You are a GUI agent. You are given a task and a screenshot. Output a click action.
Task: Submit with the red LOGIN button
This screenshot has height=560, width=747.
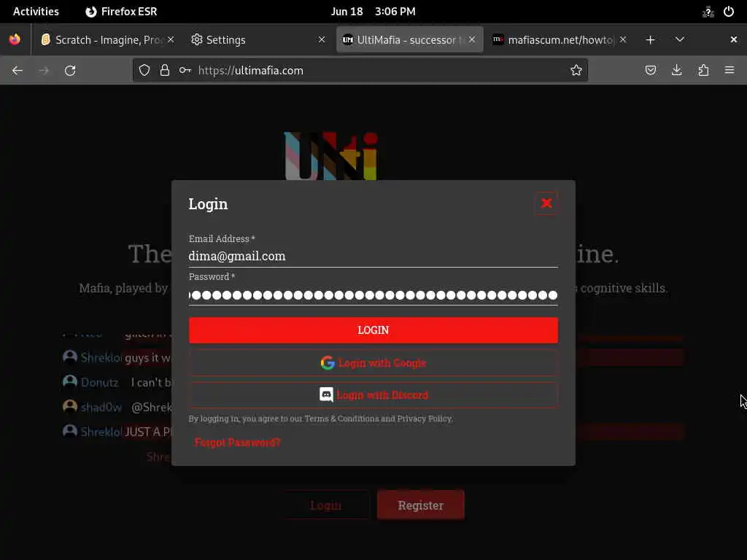[x=373, y=330]
